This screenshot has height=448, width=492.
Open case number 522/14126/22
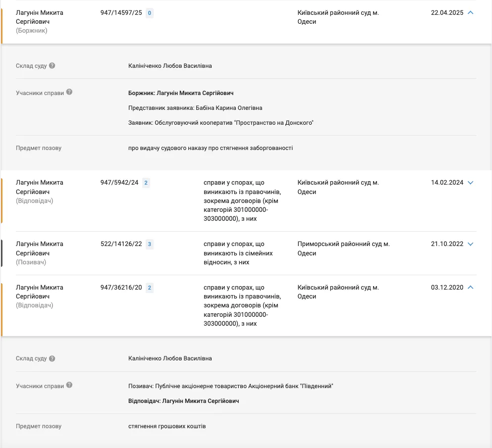point(121,244)
